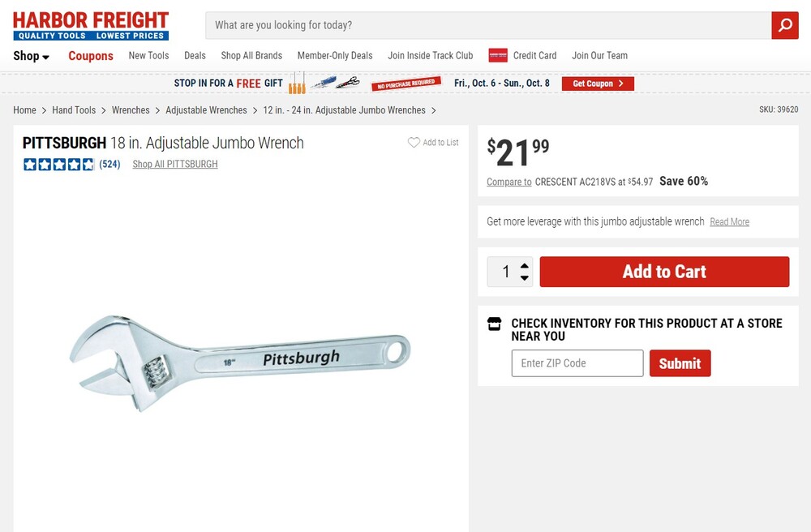Click the Credit Card icon in navigation

tap(498, 55)
